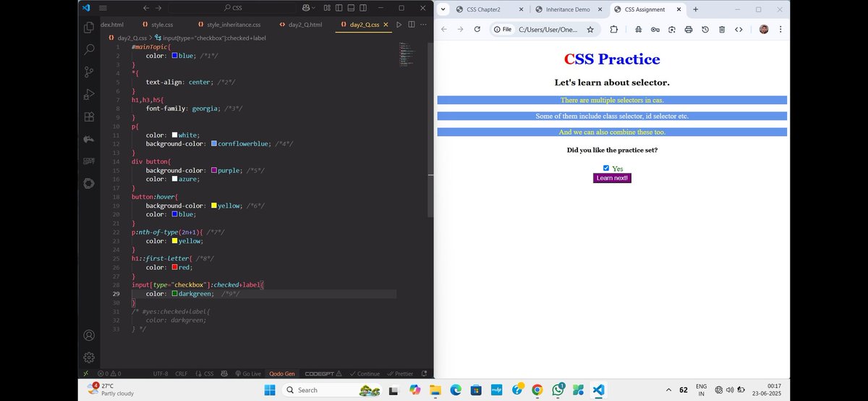Uncheck the Yes checkbox on the page
Image resolution: width=868 pixels, height=401 pixels.
606,168
